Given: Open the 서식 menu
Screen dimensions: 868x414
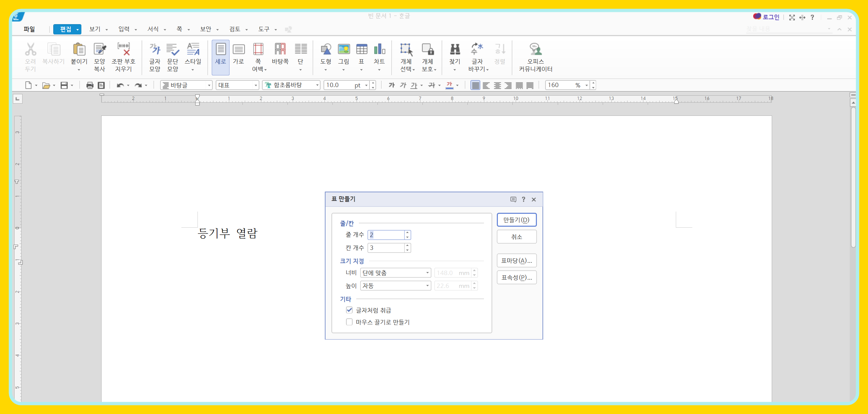Looking at the screenshot, I should [x=156, y=29].
